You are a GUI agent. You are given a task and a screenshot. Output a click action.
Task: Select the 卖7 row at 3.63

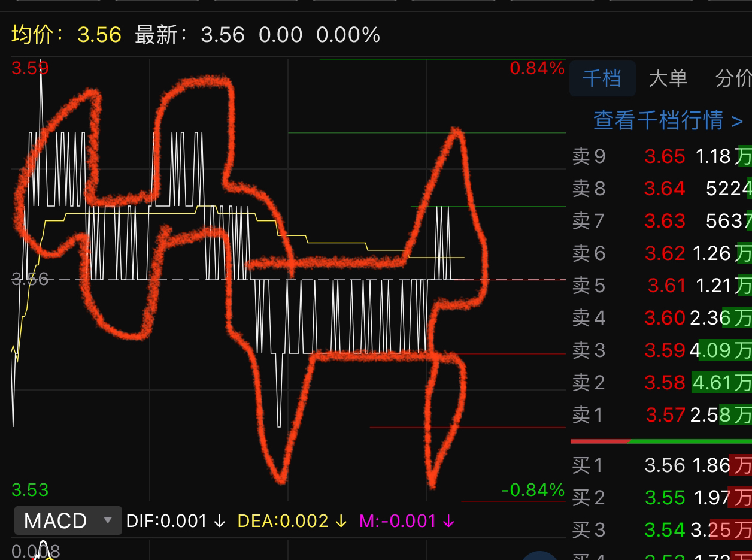pyautogui.click(x=662, y=221)
